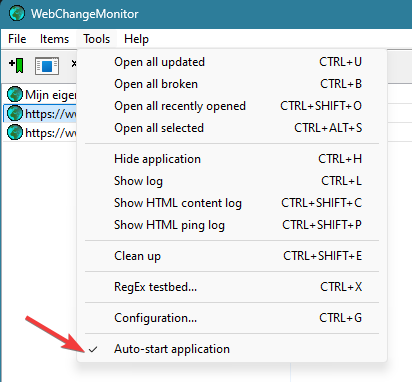This screenshot has width=412, height=382.
Task: Run the Clean up command
Action: pyautogui.click(x=232, y=256)
